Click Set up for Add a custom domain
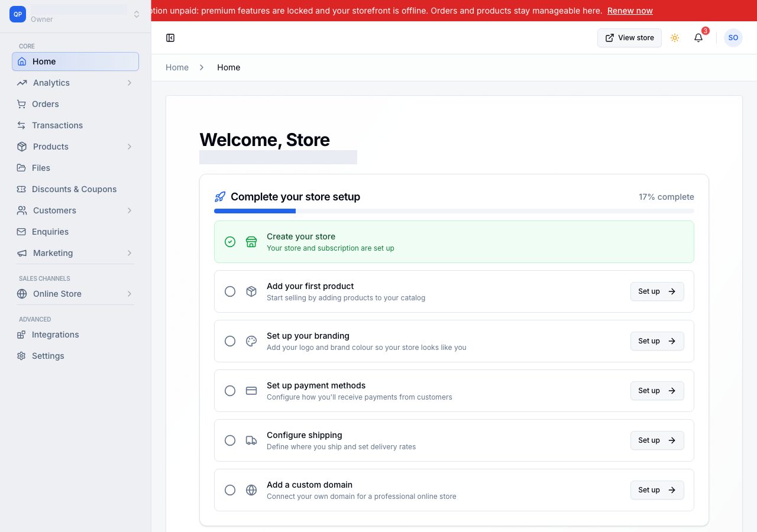This screenshot has height=532, width=757. tap(657, 490)
